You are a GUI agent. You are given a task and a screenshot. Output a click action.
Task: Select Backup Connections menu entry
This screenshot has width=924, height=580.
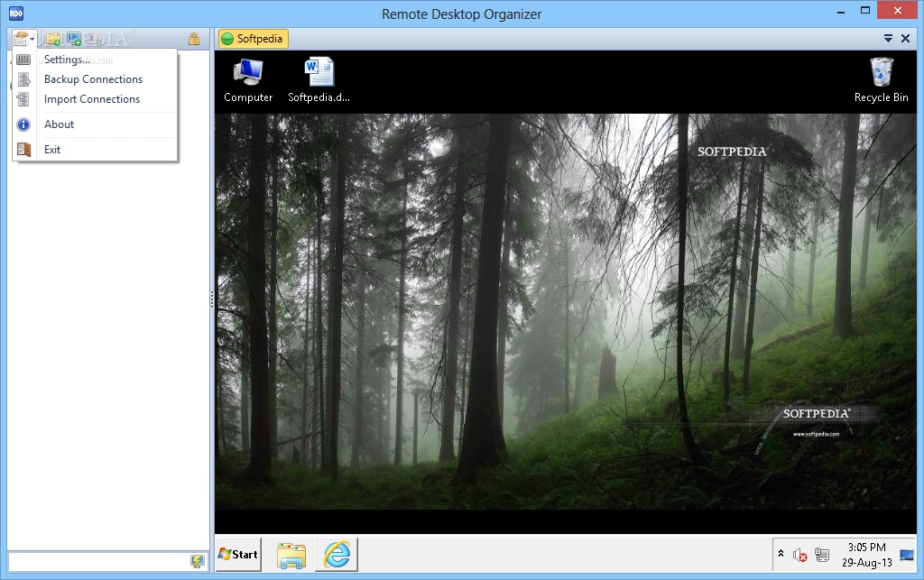pyautogui.click(x=95, y=78)
